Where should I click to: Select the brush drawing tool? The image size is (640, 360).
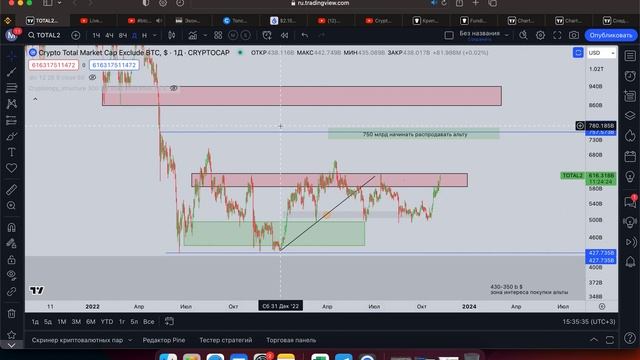11,136
